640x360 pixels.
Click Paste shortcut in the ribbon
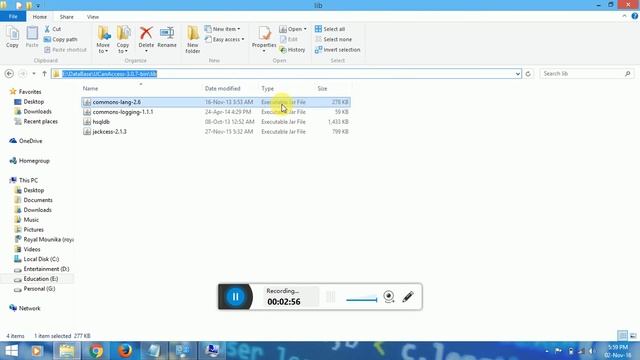[65, 50]
